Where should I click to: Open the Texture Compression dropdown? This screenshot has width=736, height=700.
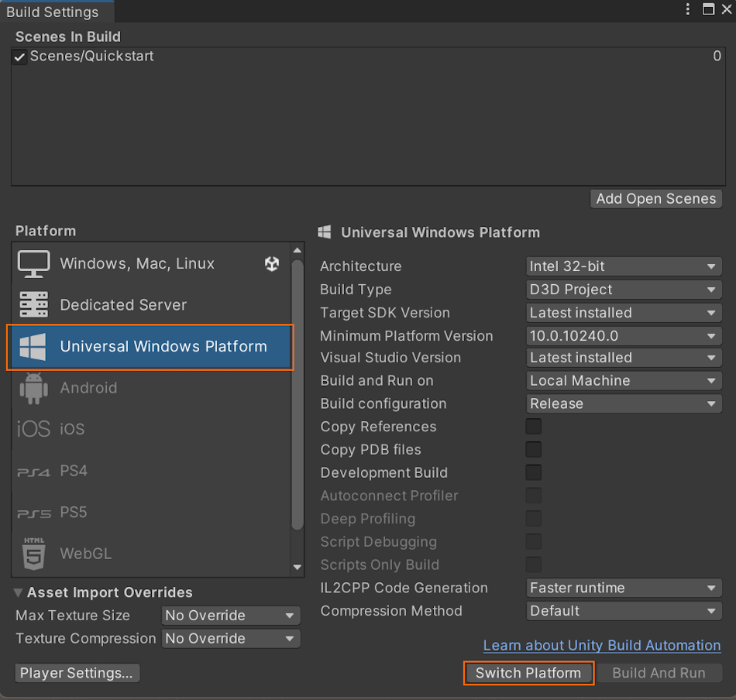(231, 639)
